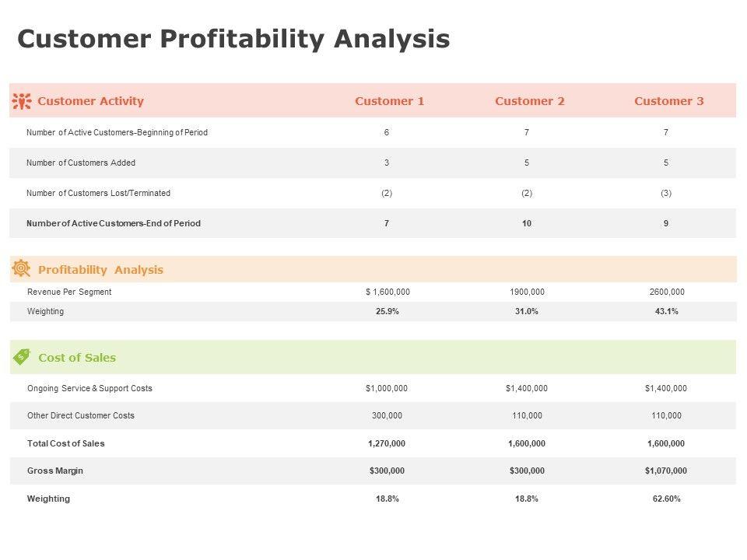Select the Ongoing Service & Support Costs label
This screenshot has height=560, width=747.
coord(89,388)
